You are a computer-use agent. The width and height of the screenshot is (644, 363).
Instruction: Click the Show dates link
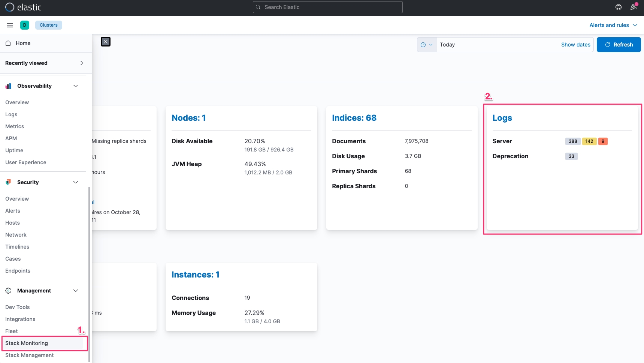(575, 45)
